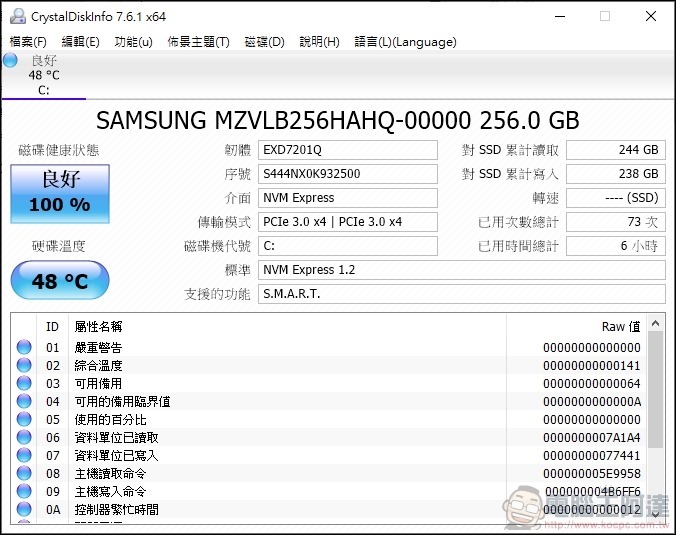Select the 嚴重警告 attribute row

click(329, 347)
